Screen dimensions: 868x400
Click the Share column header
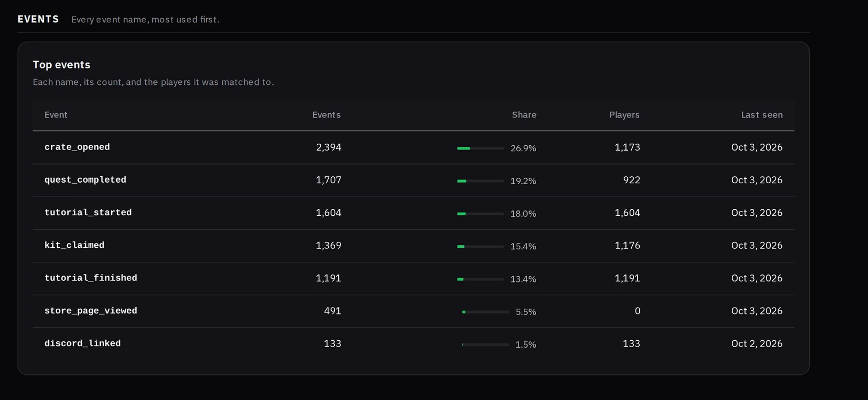click(x=524, y=115)
